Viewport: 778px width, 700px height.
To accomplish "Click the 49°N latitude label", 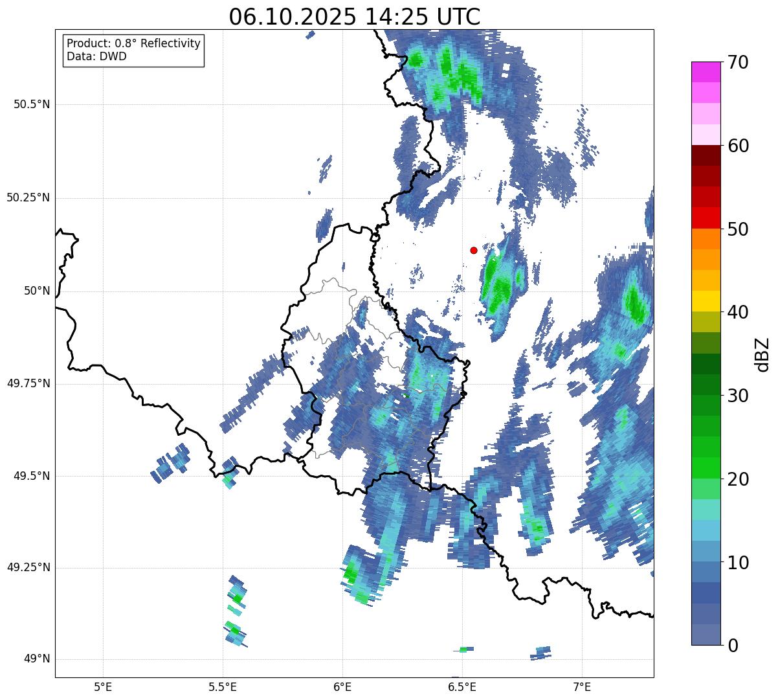I will (x=37, y=659).
